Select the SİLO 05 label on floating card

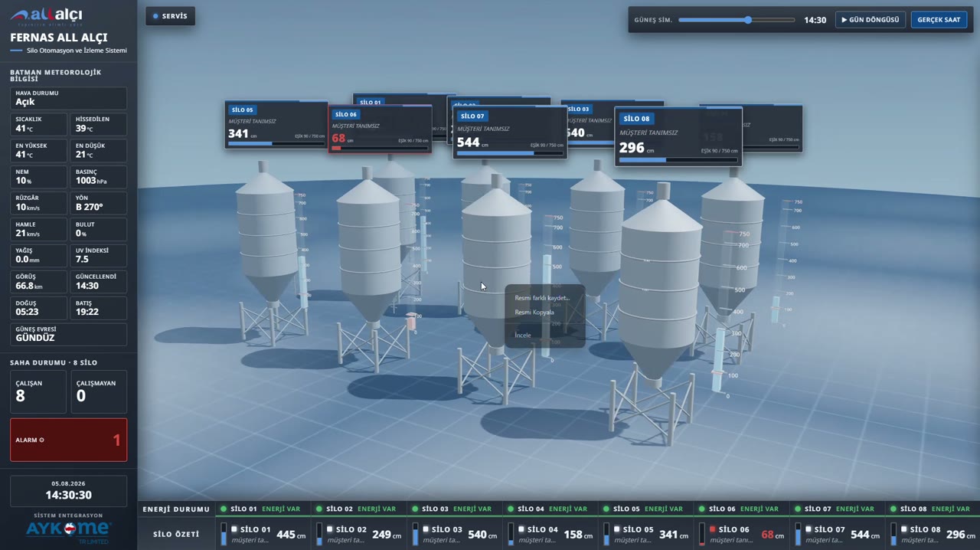click(x=242, y=110)
